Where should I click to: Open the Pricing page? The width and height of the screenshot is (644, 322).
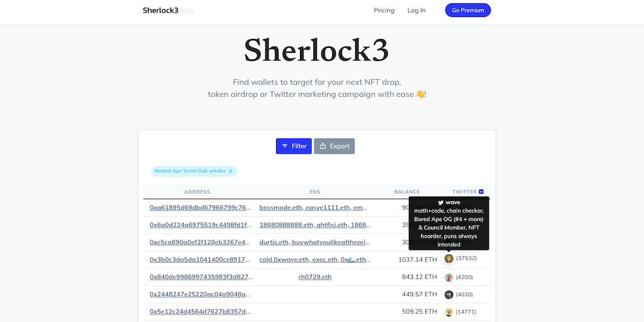point(384,10)
